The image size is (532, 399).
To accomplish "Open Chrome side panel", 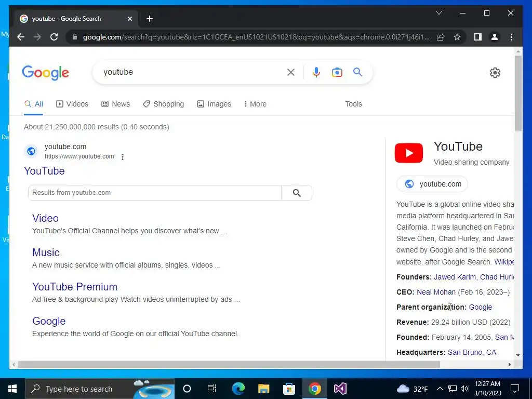I will point(478,37).
